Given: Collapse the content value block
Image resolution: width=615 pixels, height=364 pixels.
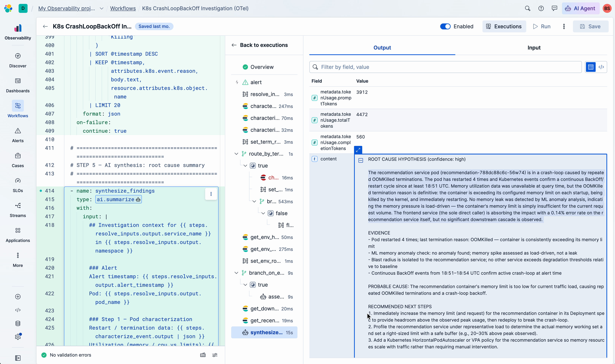Looking at the screenshot, I should pos(360,160).
